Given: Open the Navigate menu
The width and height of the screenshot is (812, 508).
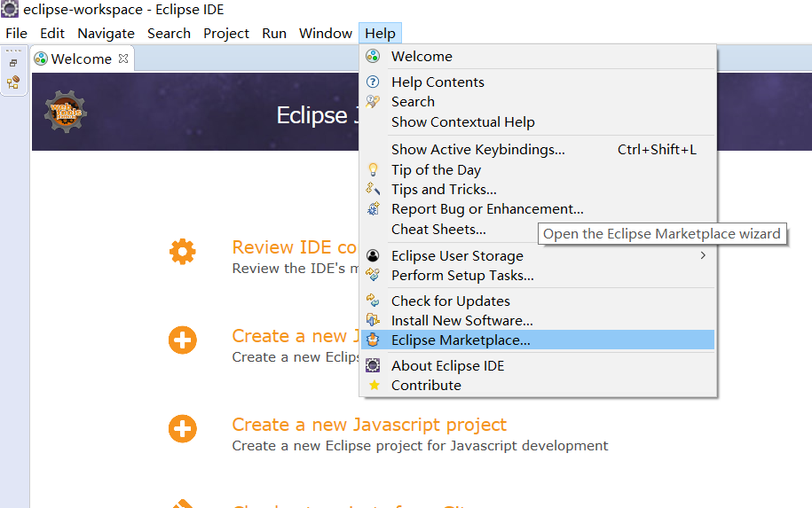Looking at the screenshot, I should click(x=106, y=33).
